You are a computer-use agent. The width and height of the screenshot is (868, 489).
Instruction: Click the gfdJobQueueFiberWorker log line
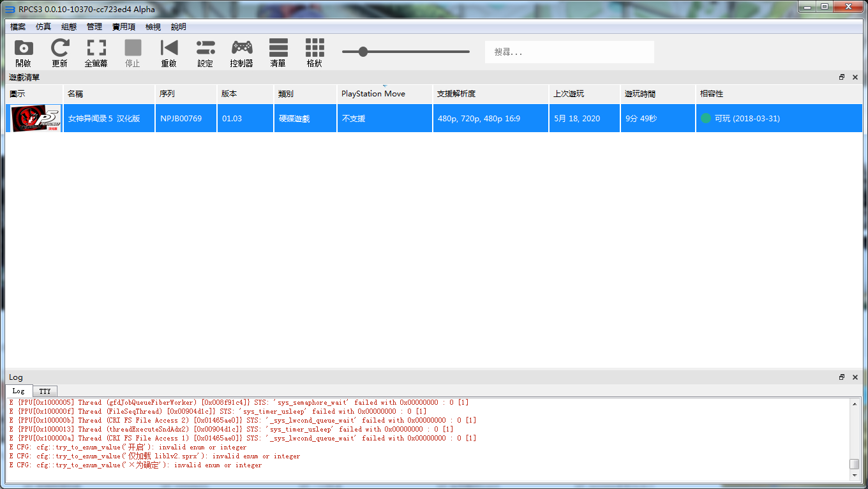click(x=239, y=402)
